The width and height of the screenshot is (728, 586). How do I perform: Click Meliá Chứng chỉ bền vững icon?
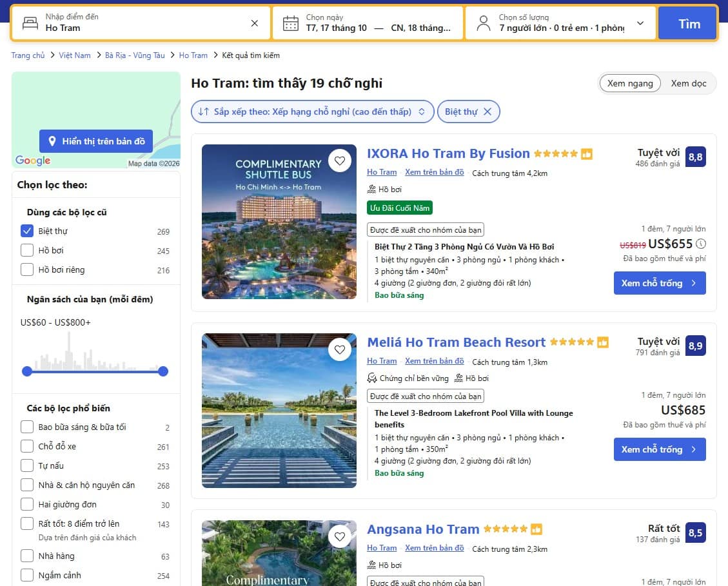click(x=372, y=378)
